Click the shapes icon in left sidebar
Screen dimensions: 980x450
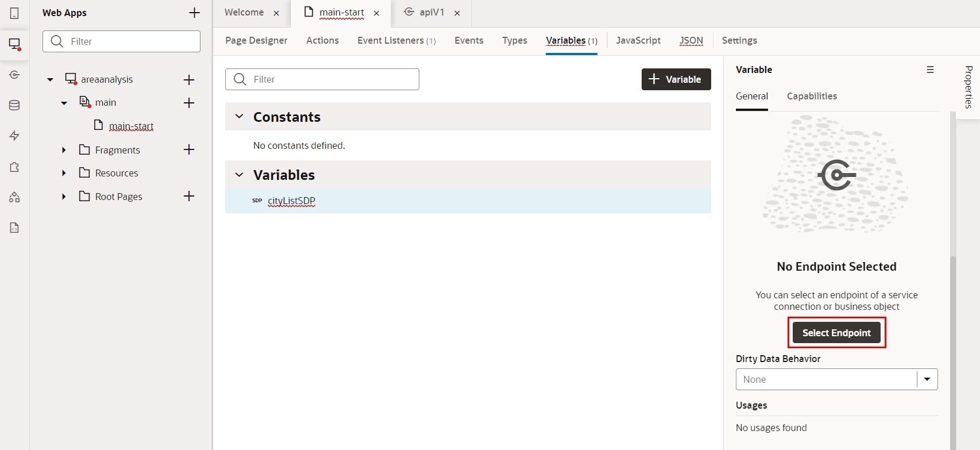14,197
